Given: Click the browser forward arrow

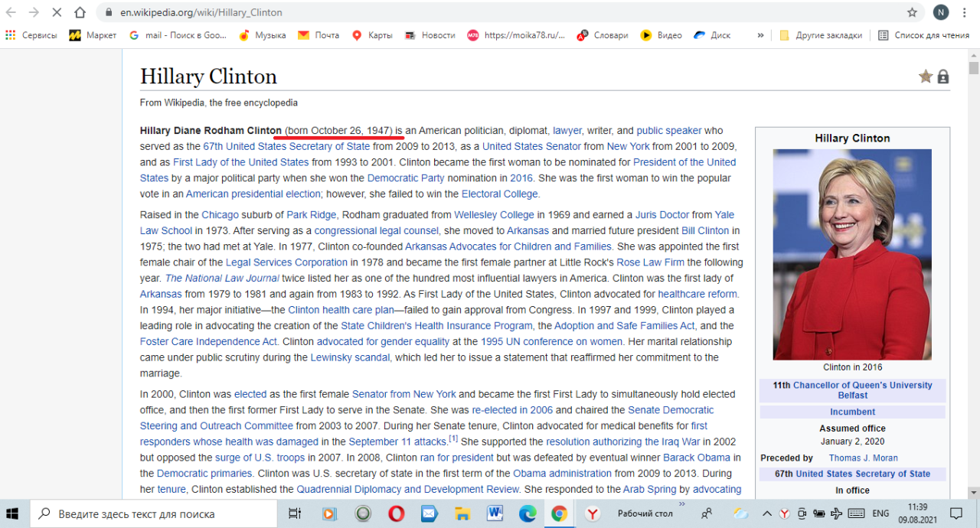Looking at the screenshot, I should (x=34, y=12).
